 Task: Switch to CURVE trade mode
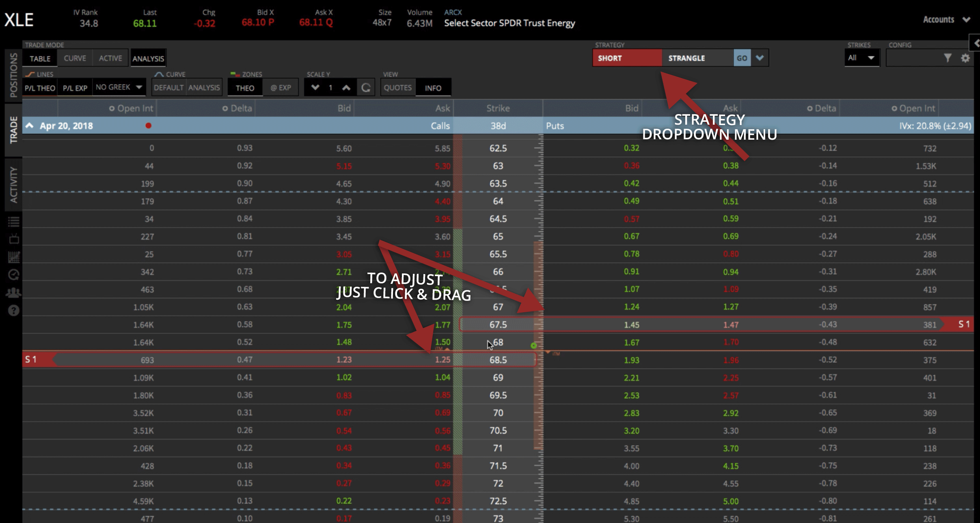pyautogui.click(x=75, y=58)
